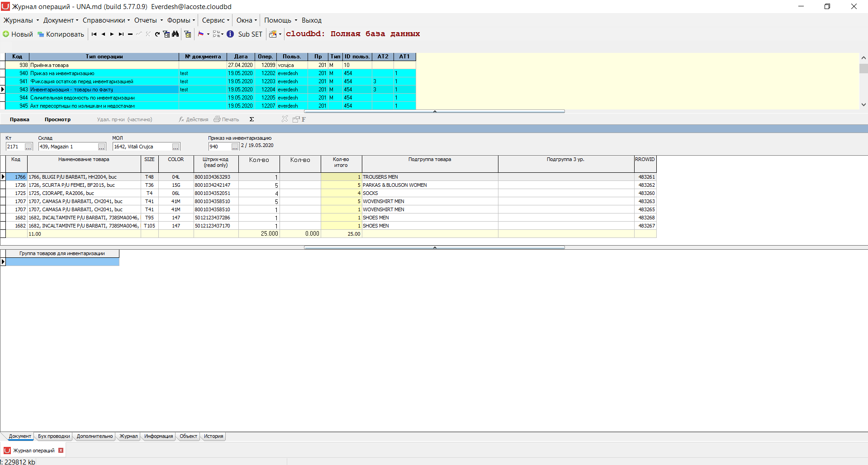Switch to the Бух проводки tab
868x465 pixels.
tap(54, 437)
